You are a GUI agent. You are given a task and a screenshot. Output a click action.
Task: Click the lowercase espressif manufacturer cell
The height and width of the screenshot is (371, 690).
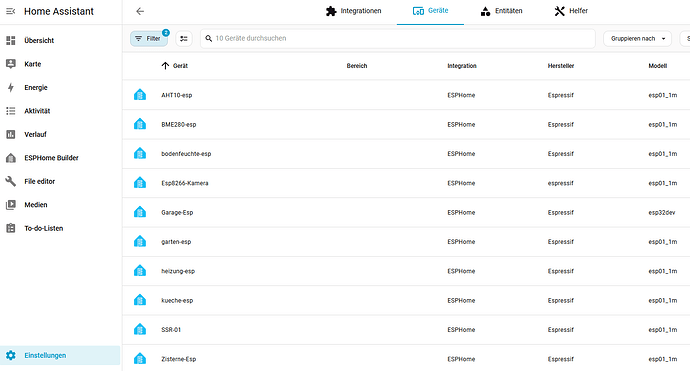point(561,183)
